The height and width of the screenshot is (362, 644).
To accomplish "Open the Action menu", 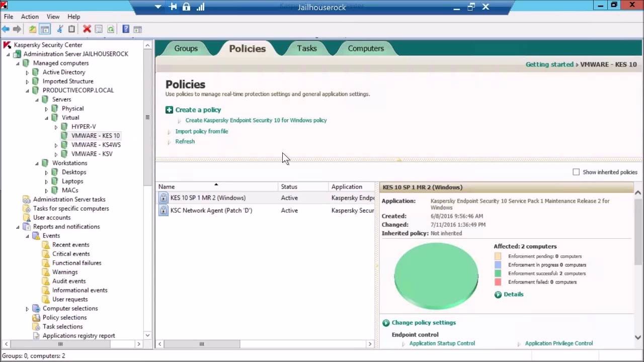I will (30, 17).
